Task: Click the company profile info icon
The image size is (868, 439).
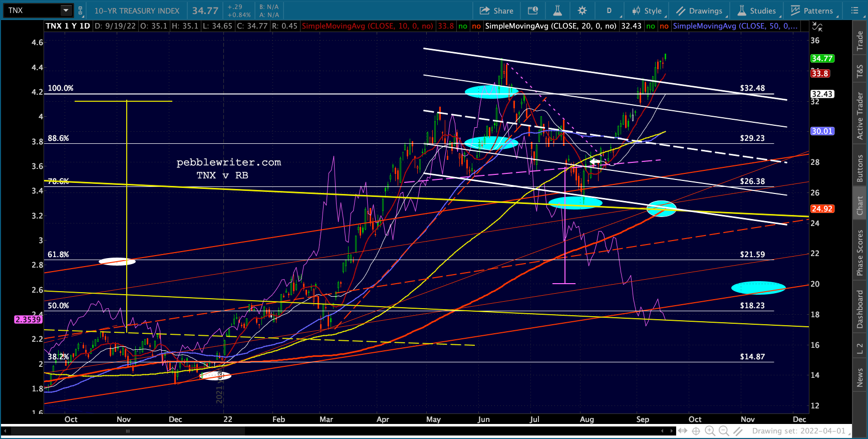Action: pyautogui.click(x=533, y=11)
